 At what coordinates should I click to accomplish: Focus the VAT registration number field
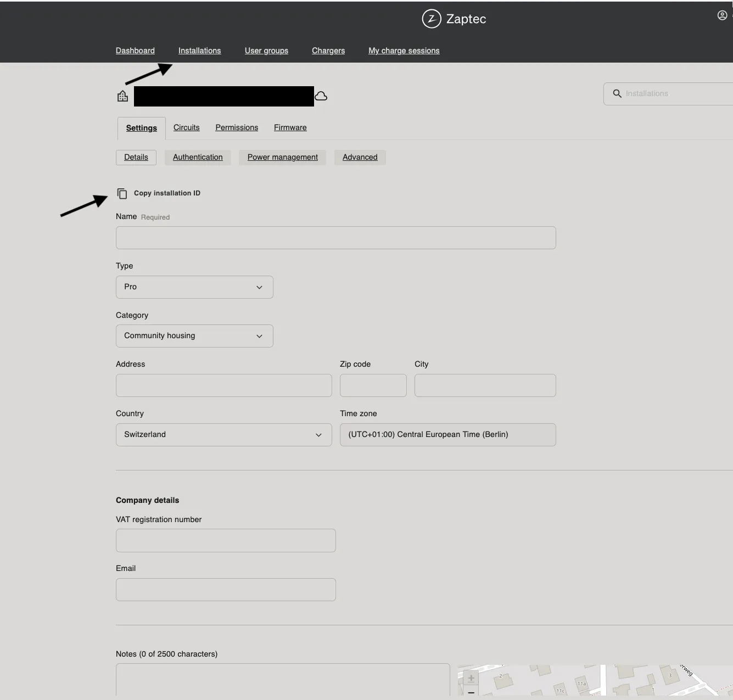coord(226,541)
